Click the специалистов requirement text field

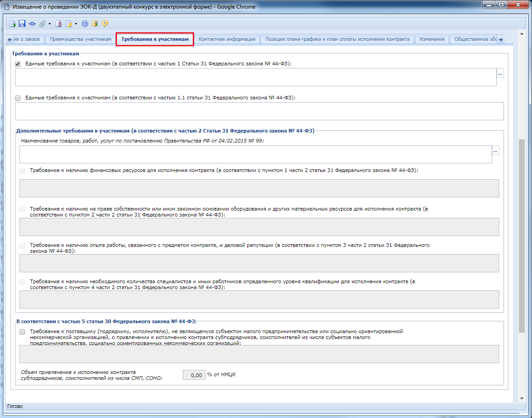[259, 300]
